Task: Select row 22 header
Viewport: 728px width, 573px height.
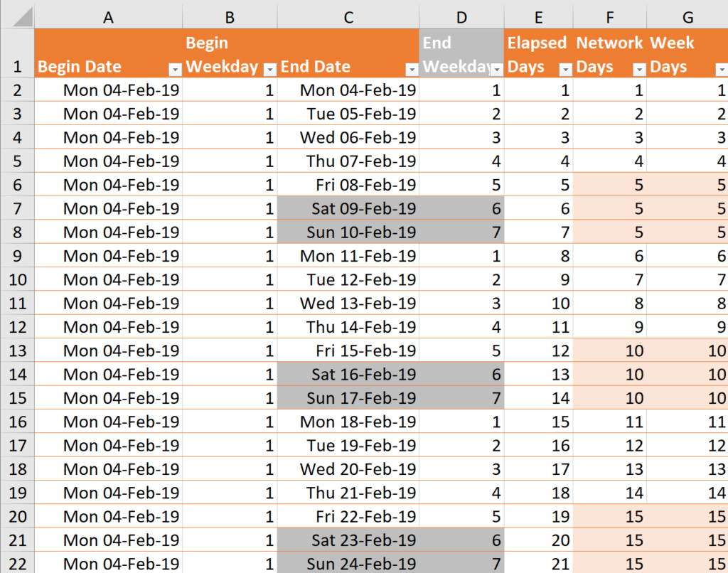Action: click(x=18, y=564)
